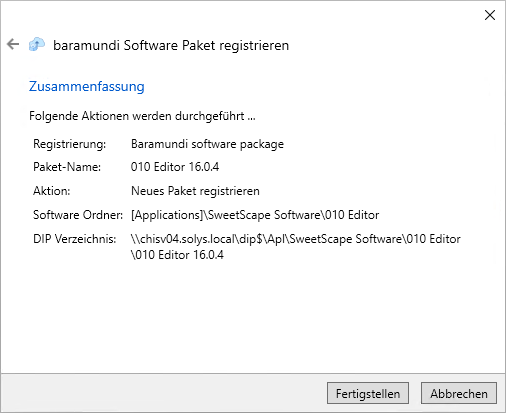Go back using the arrow icon

click(13, 44)
